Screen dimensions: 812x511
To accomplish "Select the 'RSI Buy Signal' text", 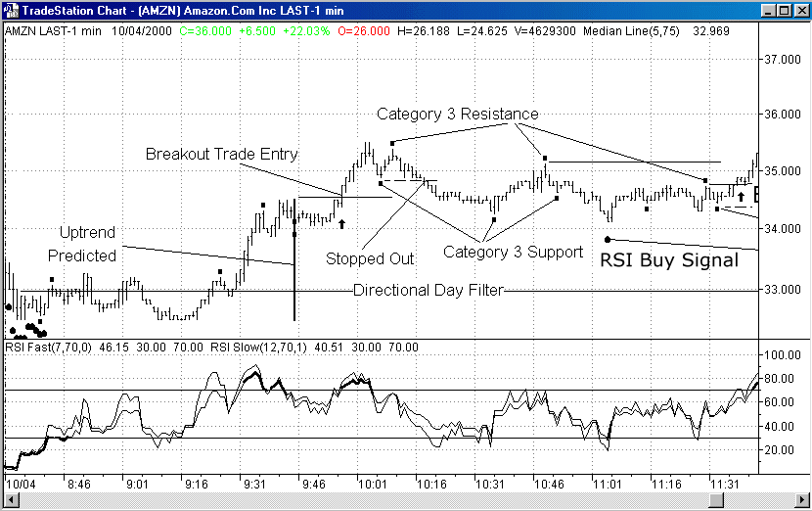I will pos(669,260).
